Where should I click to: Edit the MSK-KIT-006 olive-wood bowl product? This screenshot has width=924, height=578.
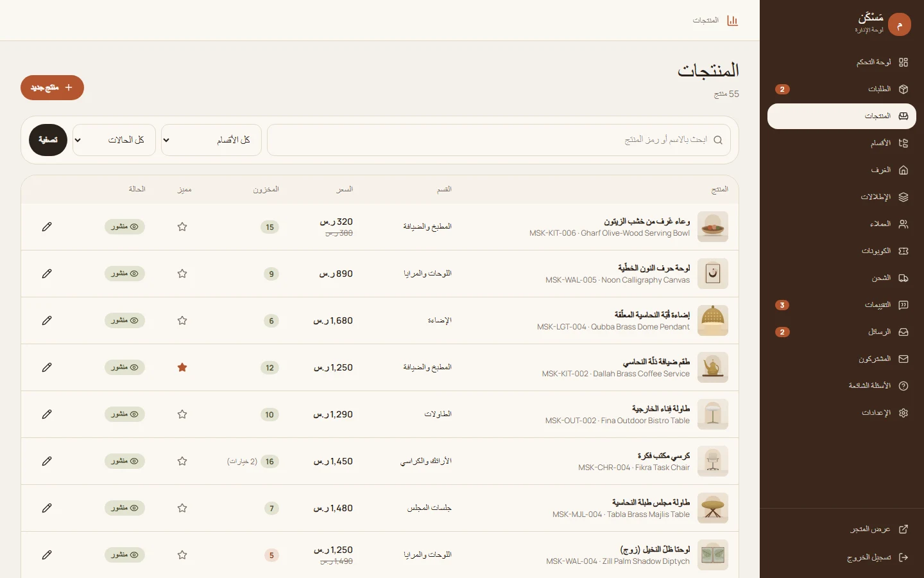pyautogui.click(x=47, y=227)
